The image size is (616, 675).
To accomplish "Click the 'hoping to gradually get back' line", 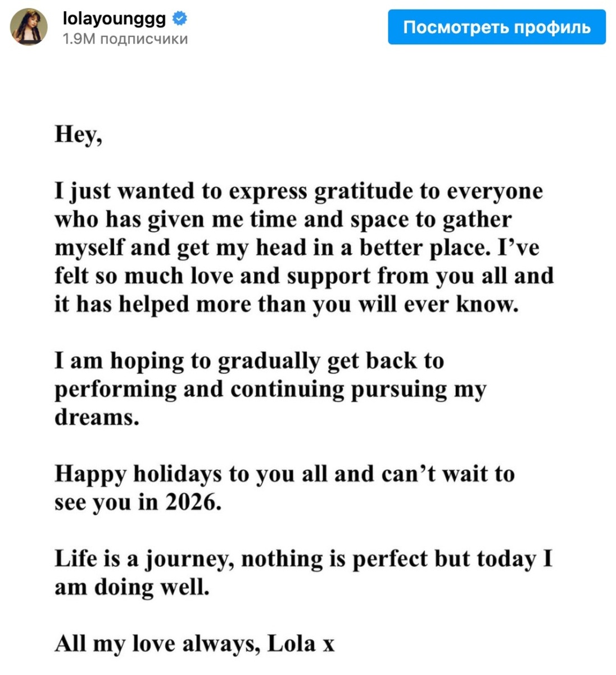I will [250, 361].
